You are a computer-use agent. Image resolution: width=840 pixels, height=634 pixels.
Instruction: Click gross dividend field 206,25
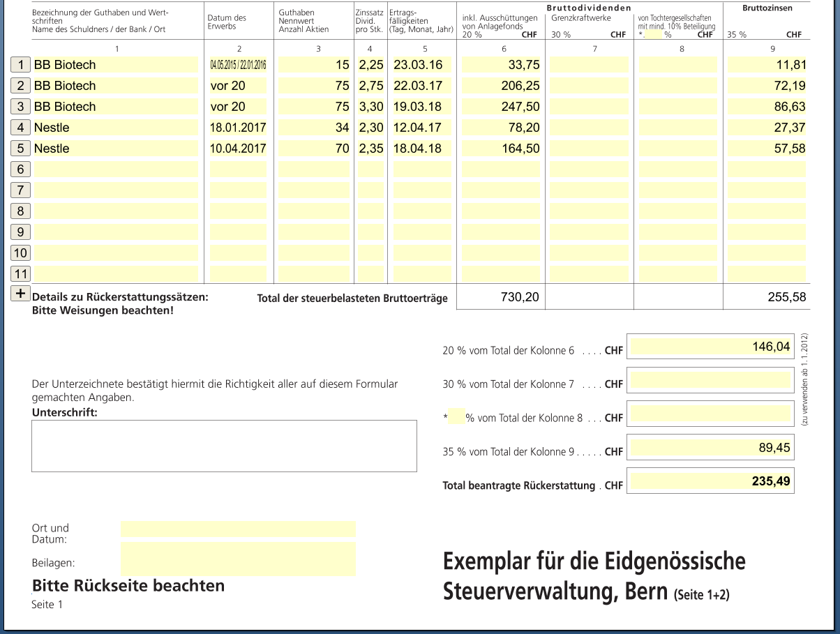pos(500,86)
